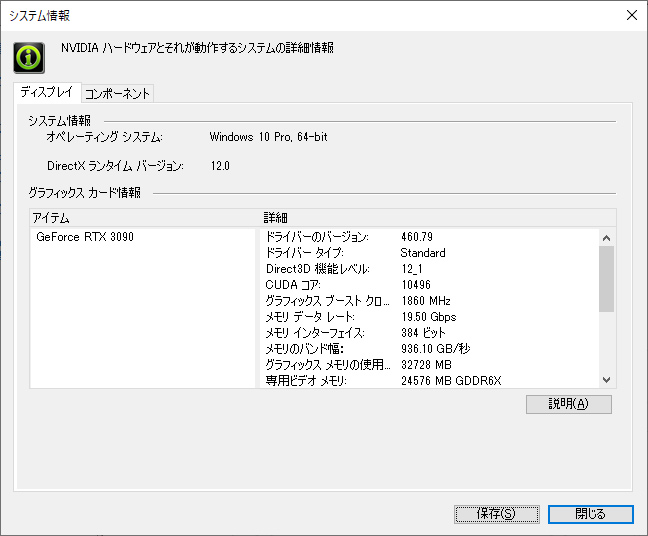The width and height of the screenshot is (648, 536).
Task: Switch to the ディスプレイ tab
Action: pos(47,92)
